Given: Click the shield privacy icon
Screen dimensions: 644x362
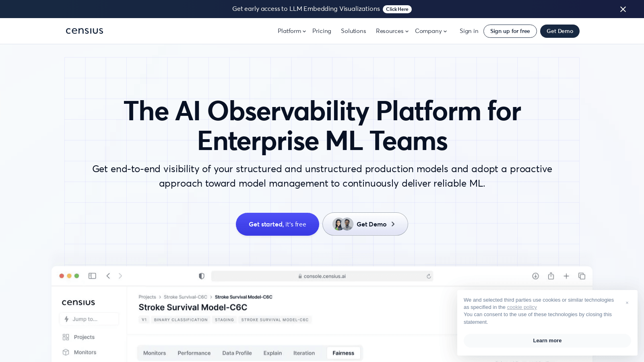Looking at the screenshot, I should 202,276.
